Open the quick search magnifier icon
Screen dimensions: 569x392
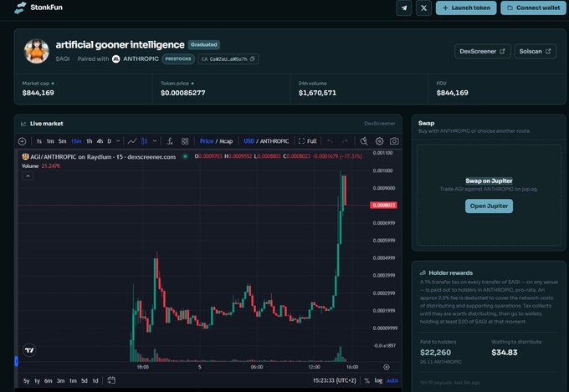coord(364,141)
